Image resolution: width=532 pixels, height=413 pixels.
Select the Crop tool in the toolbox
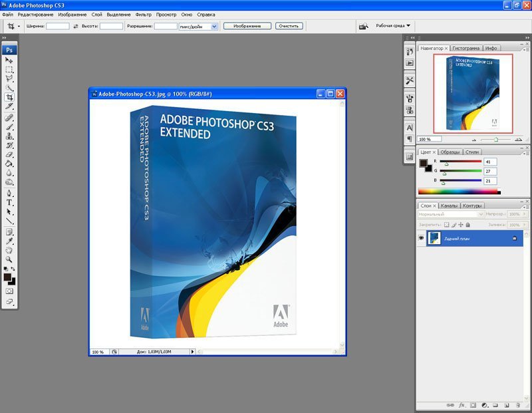tap(9, 97)
